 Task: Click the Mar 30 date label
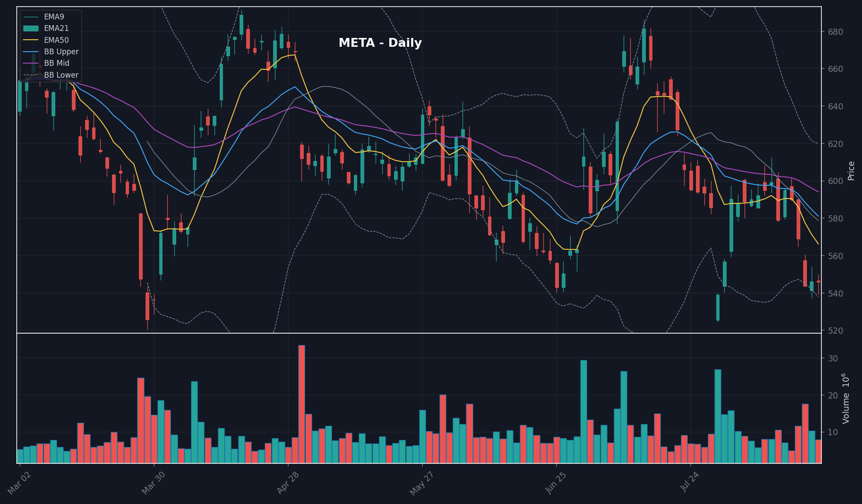(x=153, y=483)
